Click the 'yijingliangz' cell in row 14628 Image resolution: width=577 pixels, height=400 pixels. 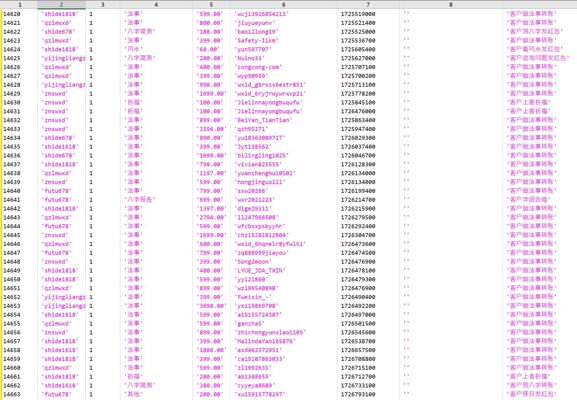(x=63, y=85)
